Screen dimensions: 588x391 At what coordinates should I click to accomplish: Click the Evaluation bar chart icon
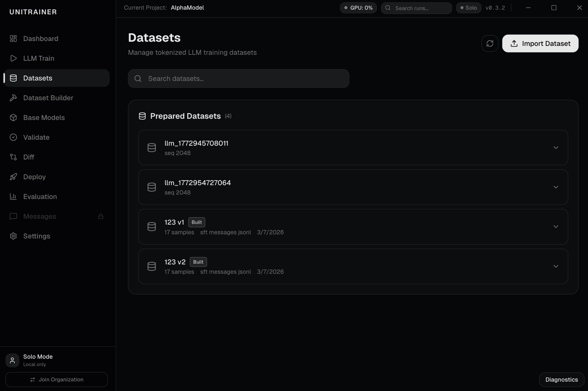pyautogui.click(x=13, y=197)
